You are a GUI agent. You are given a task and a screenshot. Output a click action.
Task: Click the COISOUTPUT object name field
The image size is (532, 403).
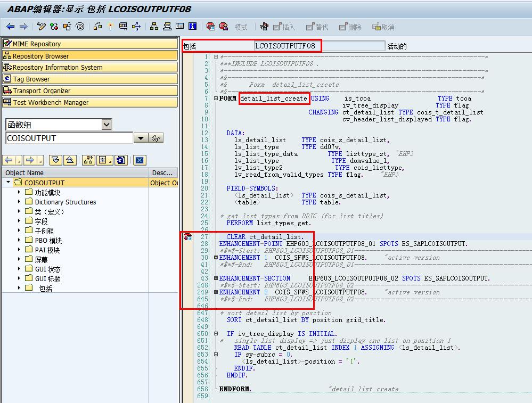tap(69, 138)
